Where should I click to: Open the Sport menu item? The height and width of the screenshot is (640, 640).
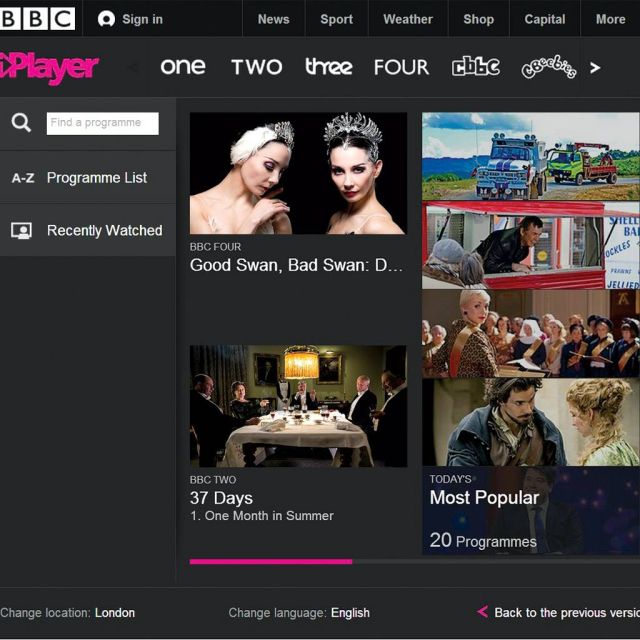pos(337,19)
